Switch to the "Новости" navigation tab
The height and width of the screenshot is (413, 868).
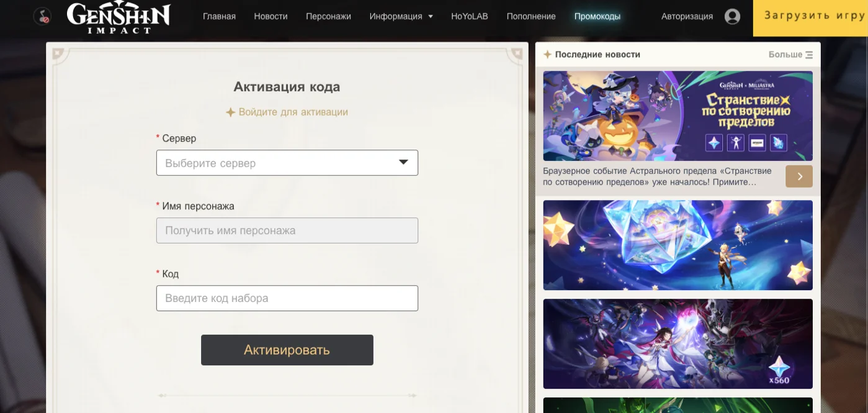271,16
